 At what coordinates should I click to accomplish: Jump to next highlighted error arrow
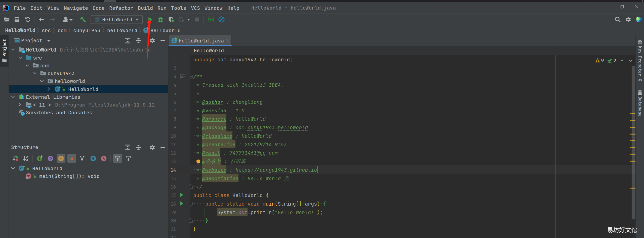pos(630,61)
